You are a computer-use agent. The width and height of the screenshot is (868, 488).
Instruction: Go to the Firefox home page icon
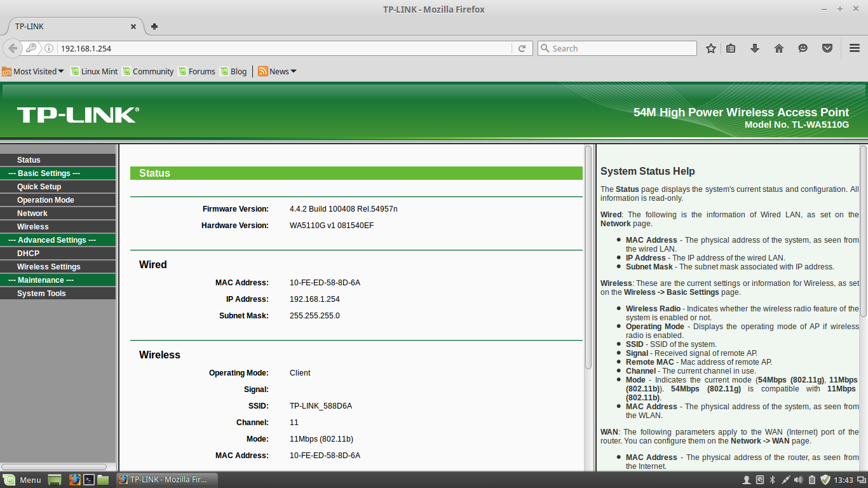coord(779,48)
